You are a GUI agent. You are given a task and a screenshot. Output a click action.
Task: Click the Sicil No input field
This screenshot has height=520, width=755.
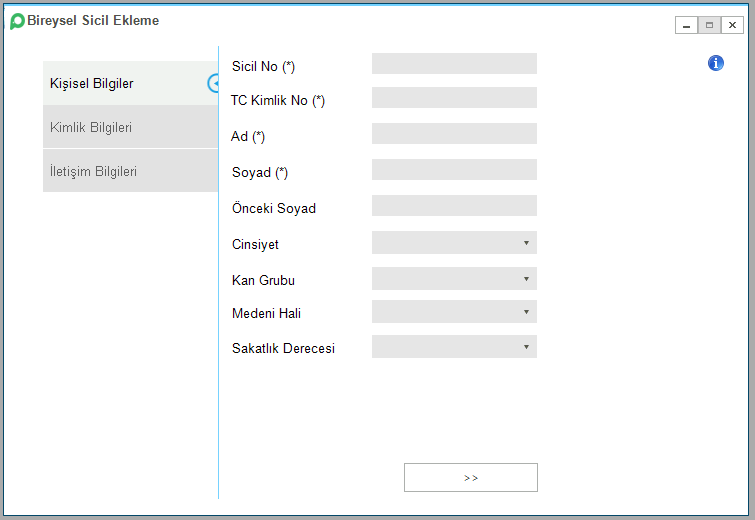454,64
